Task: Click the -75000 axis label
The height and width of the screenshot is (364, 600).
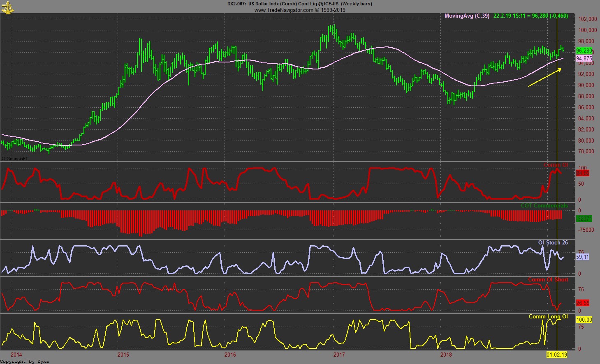Action: pyautogui.click(x=586, y=230)
